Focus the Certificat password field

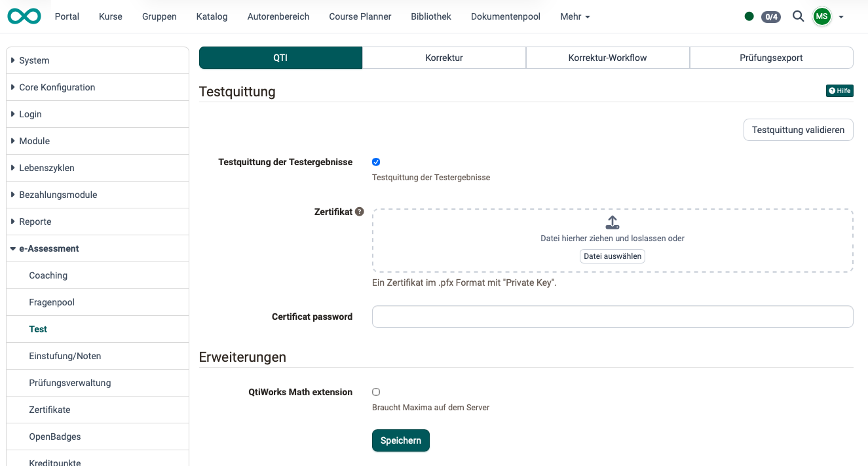pos(612,317)
